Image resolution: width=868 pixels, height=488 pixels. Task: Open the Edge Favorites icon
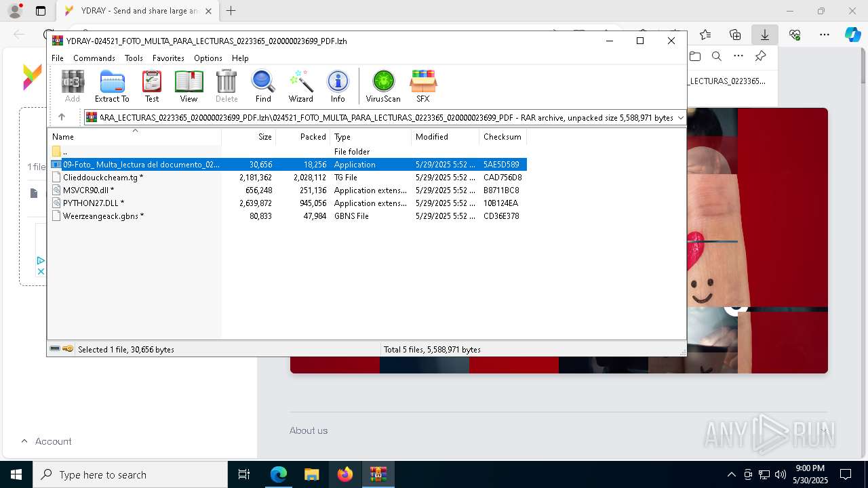(x=705, y=35)
